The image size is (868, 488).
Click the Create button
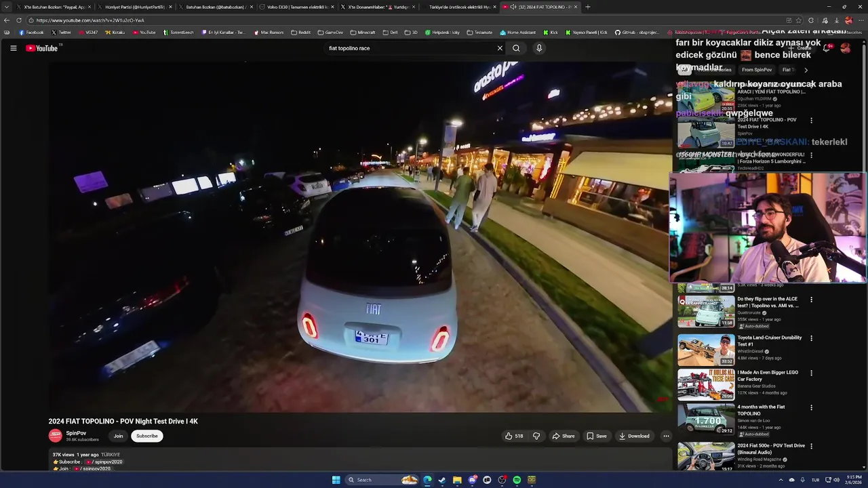click(x=800, y=48)
